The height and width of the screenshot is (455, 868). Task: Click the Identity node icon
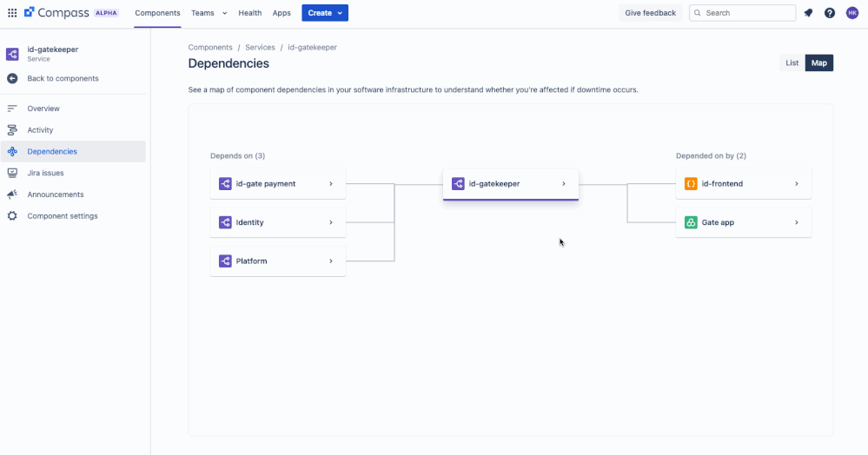225,222
